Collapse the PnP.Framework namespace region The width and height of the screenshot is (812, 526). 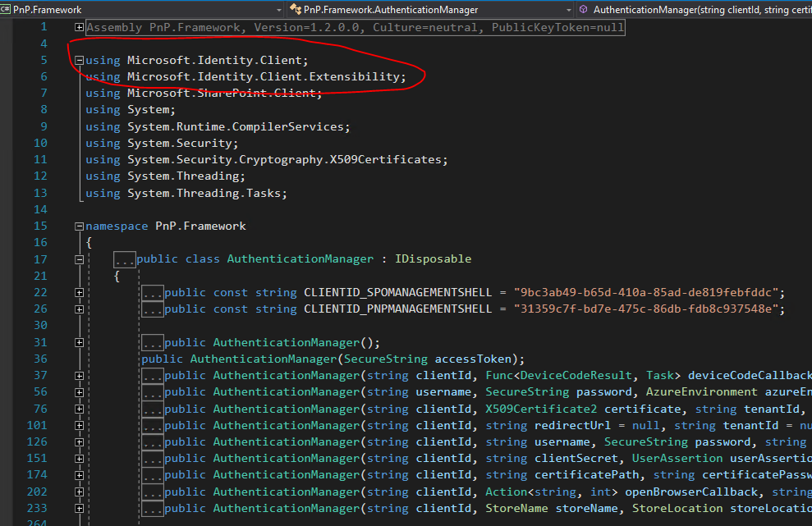point(78,225)
